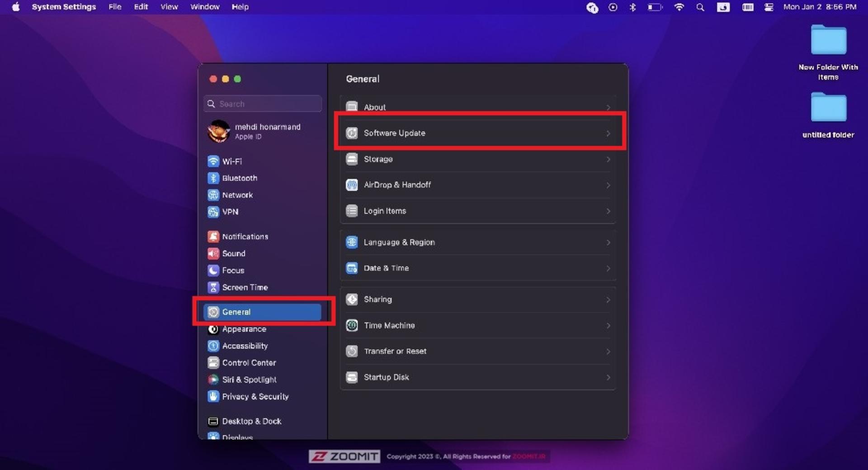The width and height of the screenshot is (868, 470).
Task: Expand the Software Update chevron
Action: pyautogui.click(x=608, y=133)
